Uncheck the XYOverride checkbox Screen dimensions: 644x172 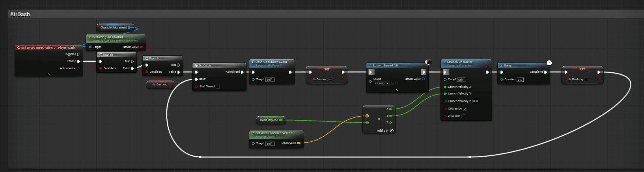[465, 109]
